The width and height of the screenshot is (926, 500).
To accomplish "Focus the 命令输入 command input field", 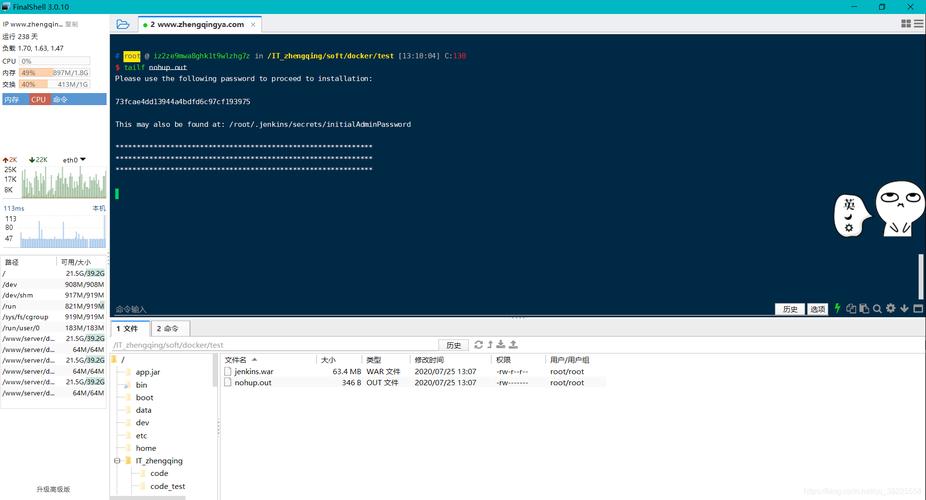I will [x=442, y=309].
